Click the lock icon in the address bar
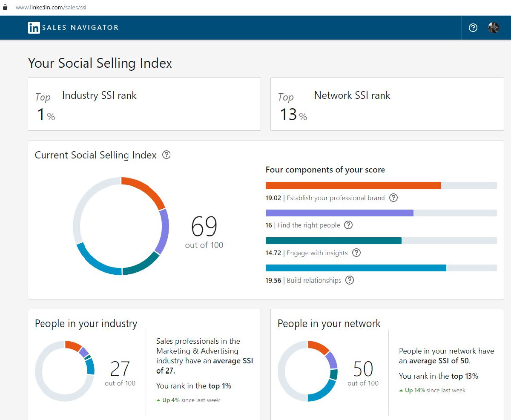511x420 pixels. pyautogui.click(x=5, y=7)
